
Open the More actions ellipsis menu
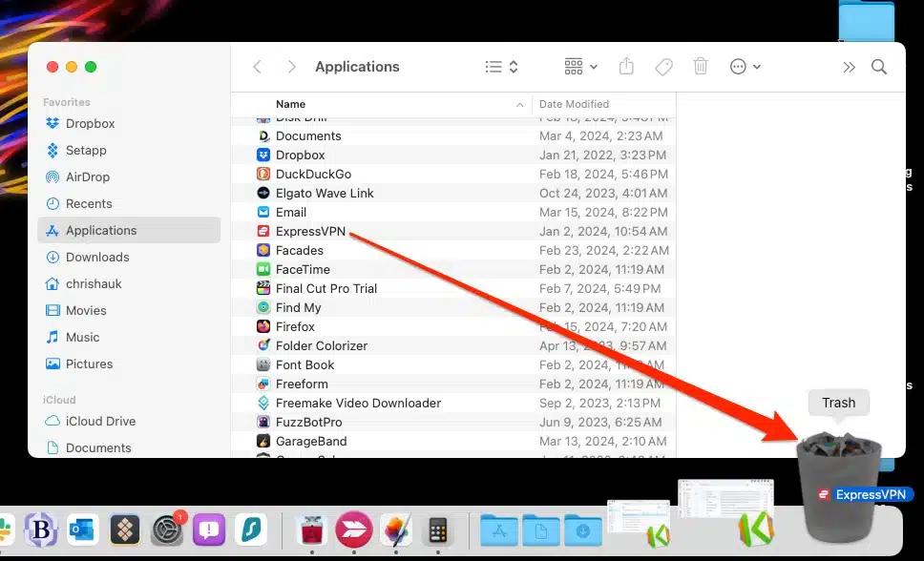click(x=745, y=67)
